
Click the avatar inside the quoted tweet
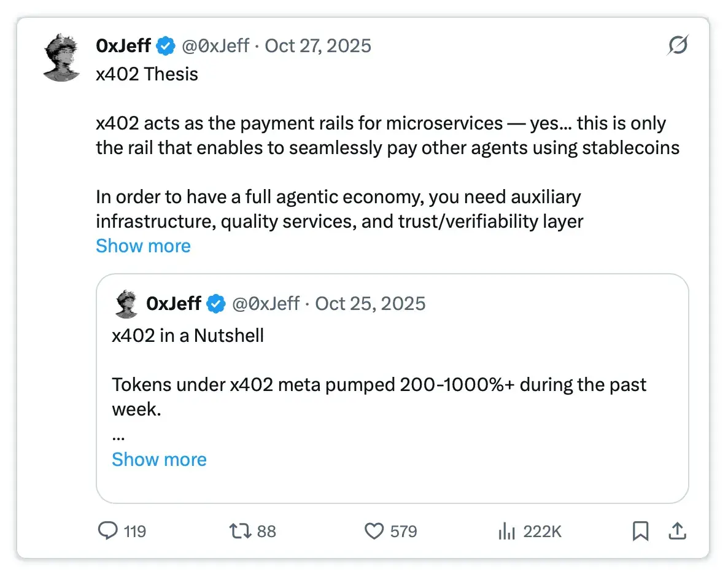126,303
